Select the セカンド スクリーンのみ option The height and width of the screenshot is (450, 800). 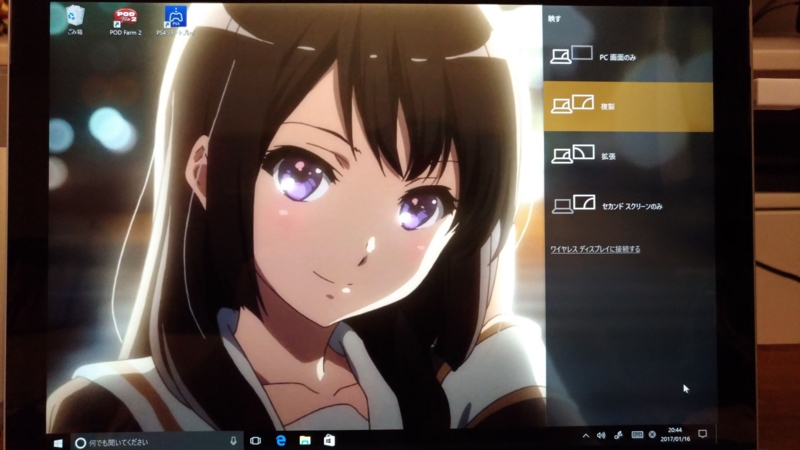click(628, 205)
